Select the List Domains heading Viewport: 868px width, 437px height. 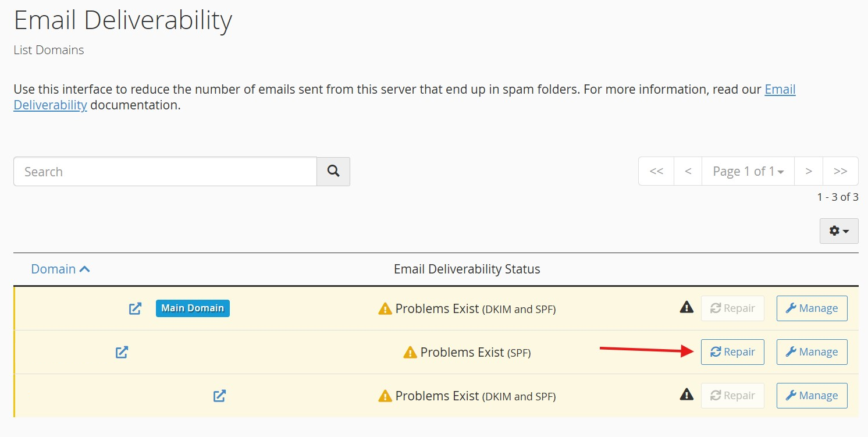(48, 50)
